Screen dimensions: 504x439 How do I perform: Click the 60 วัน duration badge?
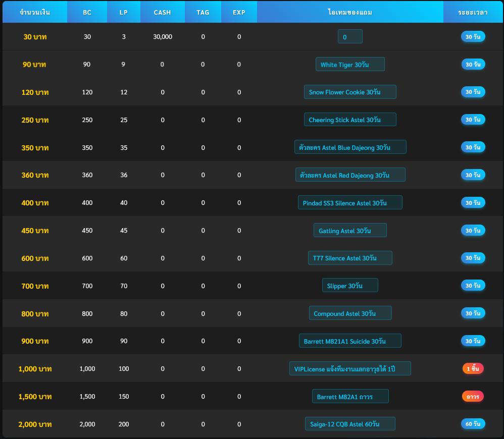(x=473, y=424)
